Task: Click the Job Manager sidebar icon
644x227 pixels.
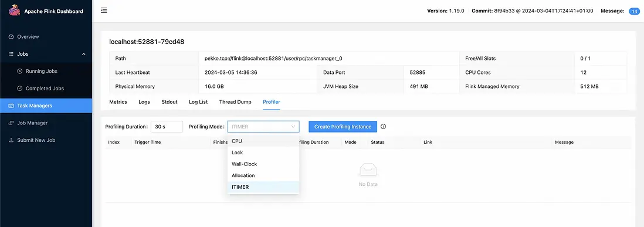Action: point(12,123)
